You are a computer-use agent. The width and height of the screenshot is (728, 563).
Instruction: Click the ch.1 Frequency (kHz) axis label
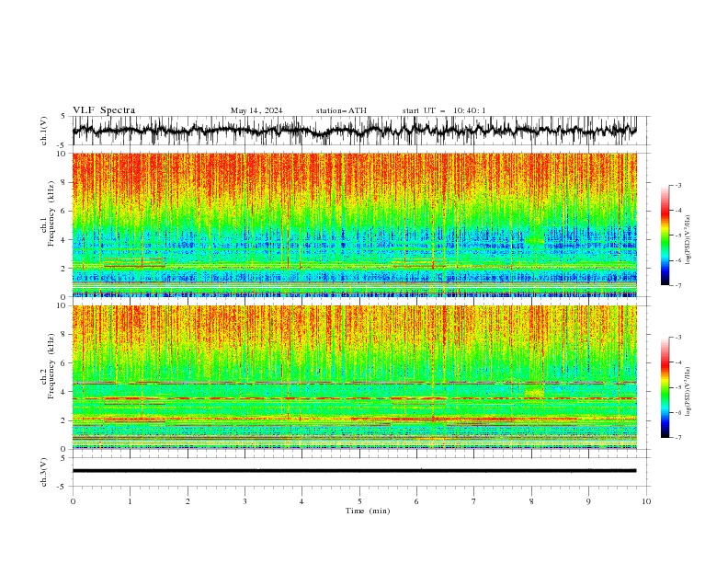click(48, 213)
